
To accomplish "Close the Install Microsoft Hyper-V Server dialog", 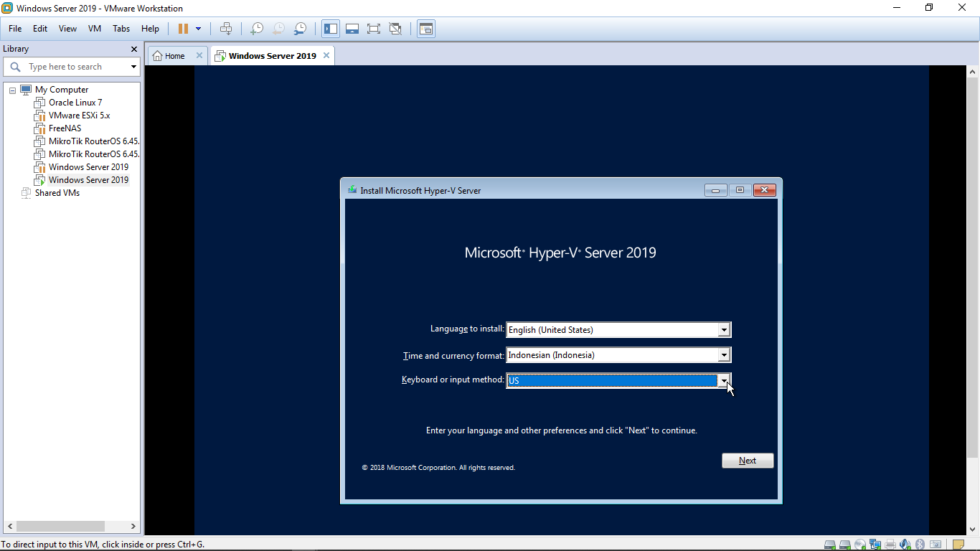I will click(764, 190).
